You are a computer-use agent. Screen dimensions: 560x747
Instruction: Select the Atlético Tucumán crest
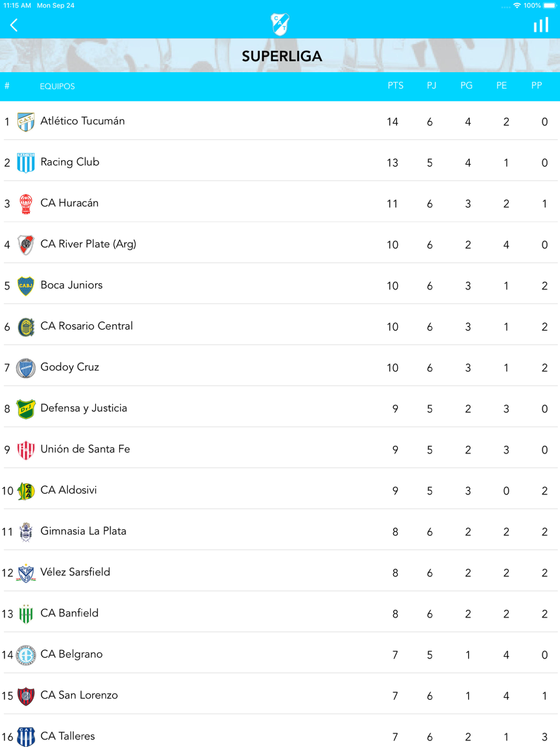26,122
